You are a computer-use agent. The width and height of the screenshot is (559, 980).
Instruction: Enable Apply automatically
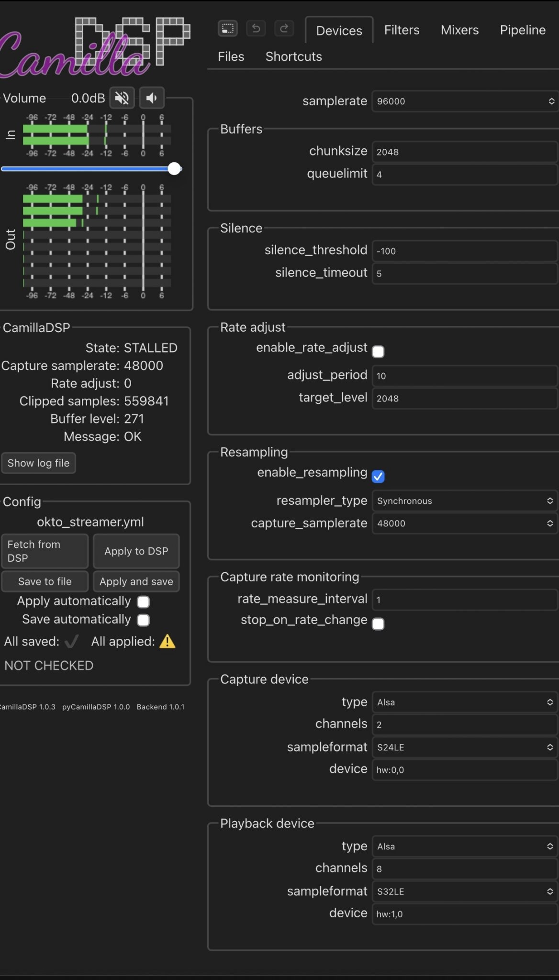143,601
